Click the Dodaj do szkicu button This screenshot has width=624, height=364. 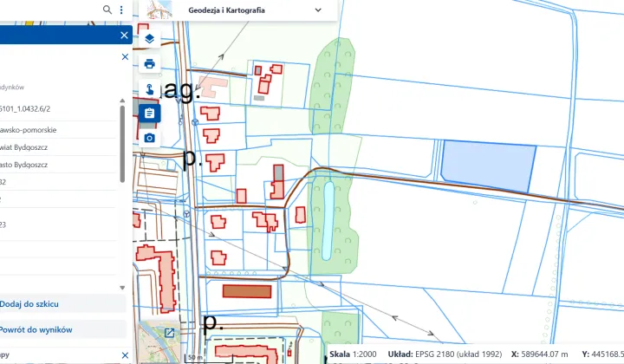(x=62, y=304)
